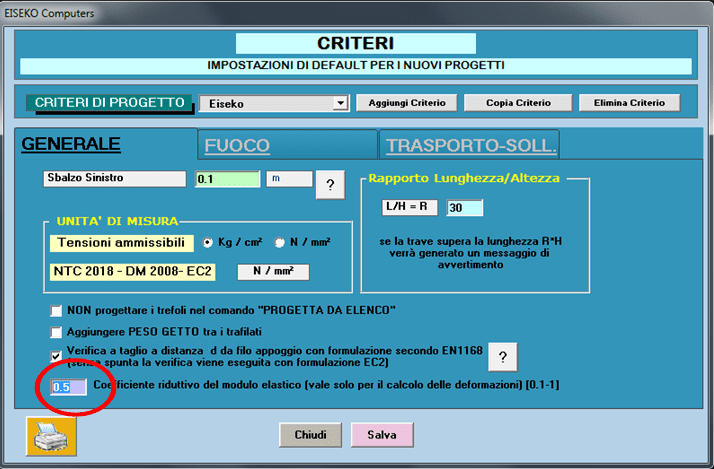714x469 pixels.
Task: Click the CRITERI title heading
Action: click(356, 43)
